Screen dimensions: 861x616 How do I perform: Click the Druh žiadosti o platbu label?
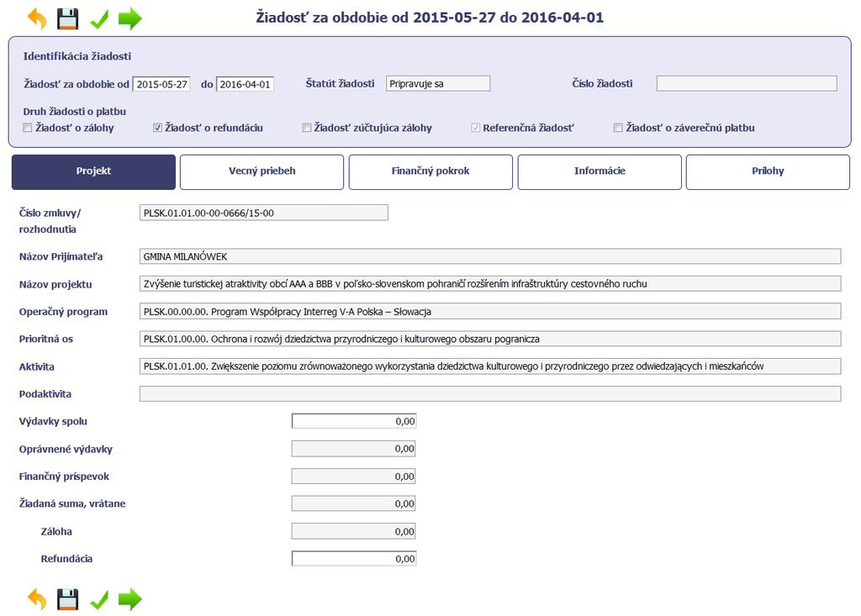75,112
